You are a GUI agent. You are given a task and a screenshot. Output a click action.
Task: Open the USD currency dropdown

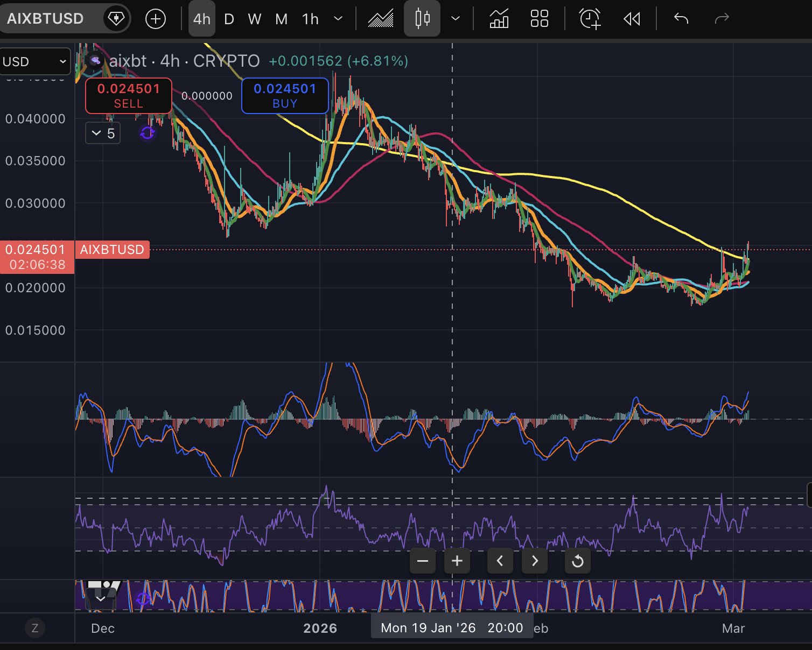pos(34,61)
